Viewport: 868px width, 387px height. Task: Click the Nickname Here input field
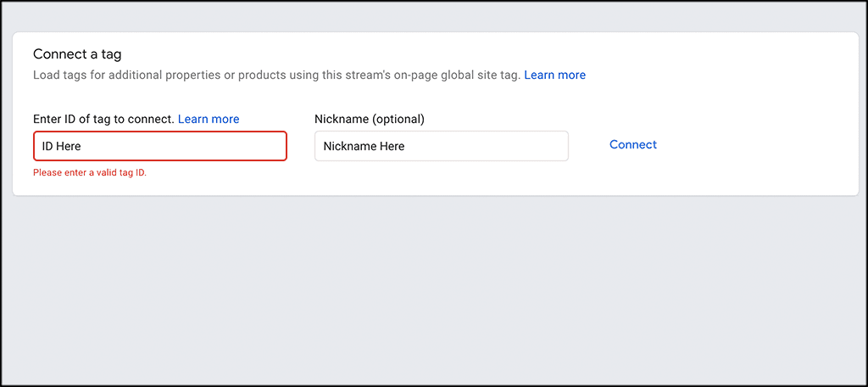441,146
